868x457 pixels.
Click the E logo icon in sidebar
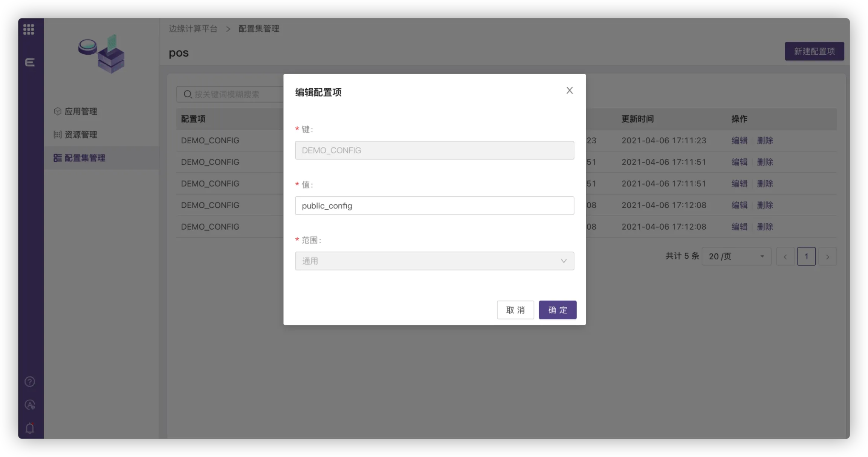[x=29, y=62]
